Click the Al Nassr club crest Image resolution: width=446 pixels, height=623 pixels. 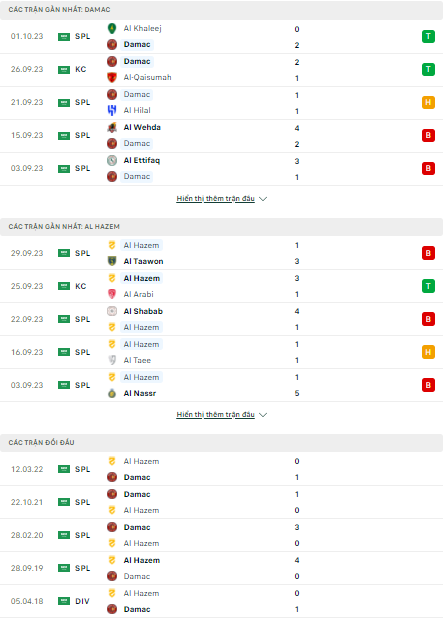click(x=112, y=393)
